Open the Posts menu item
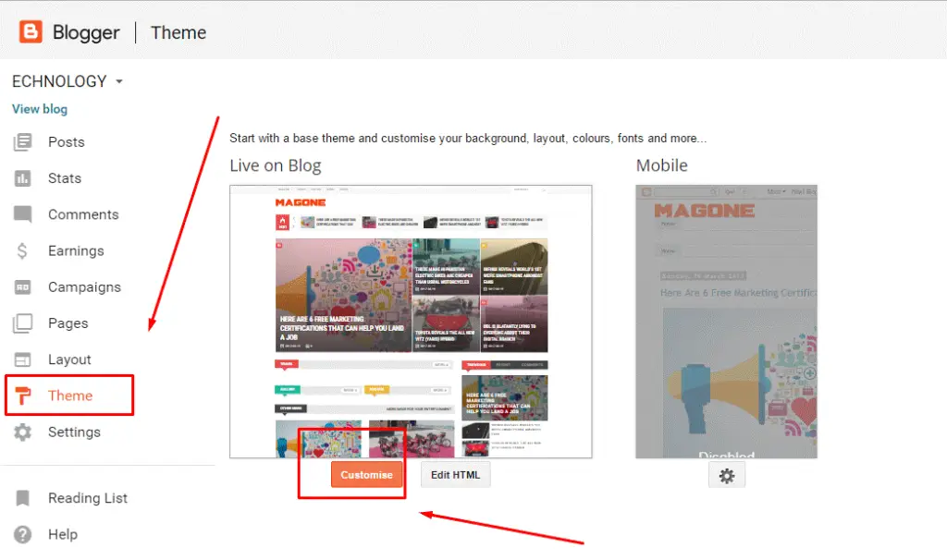 coord(67,142)
